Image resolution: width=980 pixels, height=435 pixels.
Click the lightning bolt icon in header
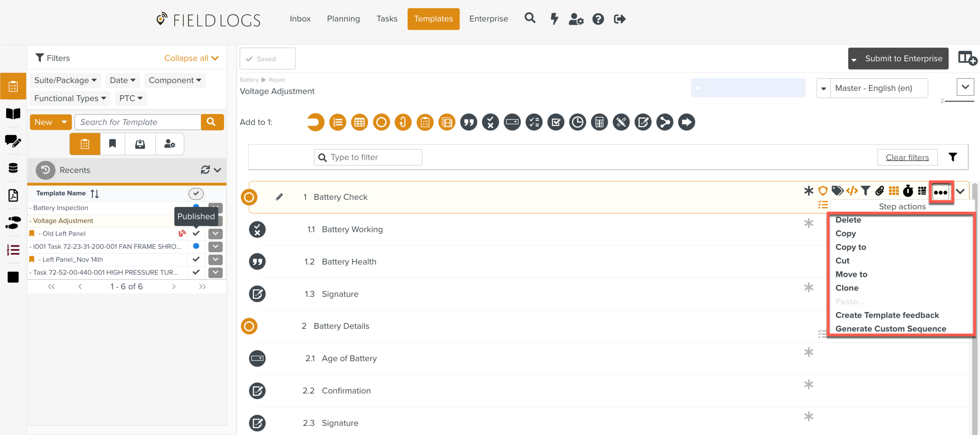[x=554, y=19]
